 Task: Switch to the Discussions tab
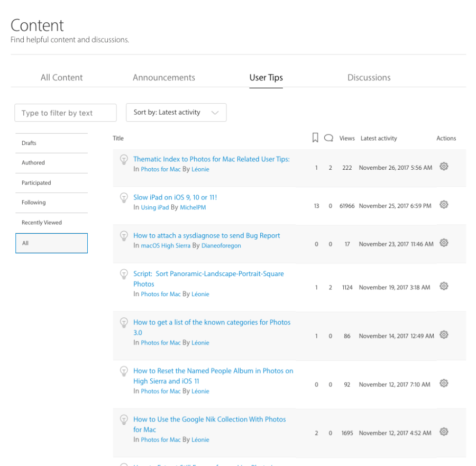pos(369,78)
